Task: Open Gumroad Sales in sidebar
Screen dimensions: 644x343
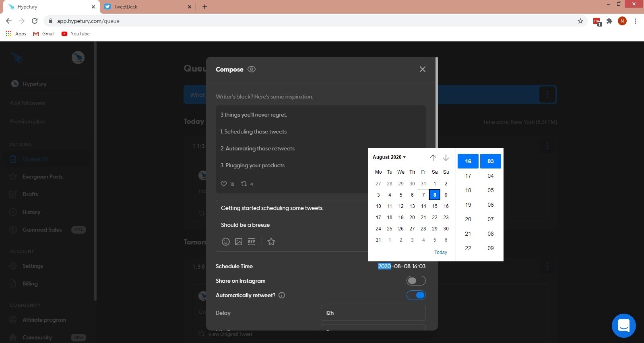Action: [47, 230]
